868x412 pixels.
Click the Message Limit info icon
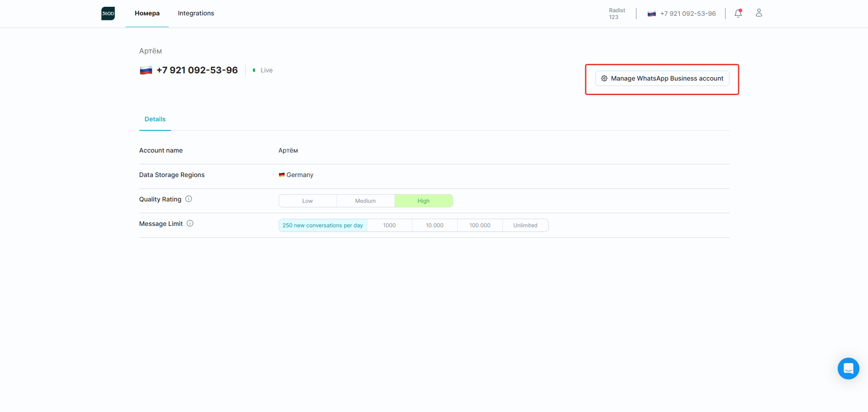(190, 223)
